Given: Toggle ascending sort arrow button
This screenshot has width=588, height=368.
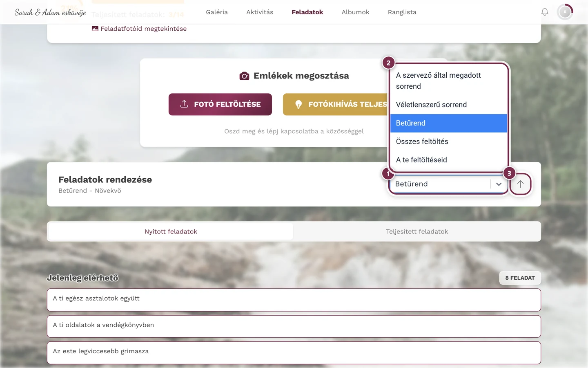Looking at the screenshot, I should [x=520, y=184].
